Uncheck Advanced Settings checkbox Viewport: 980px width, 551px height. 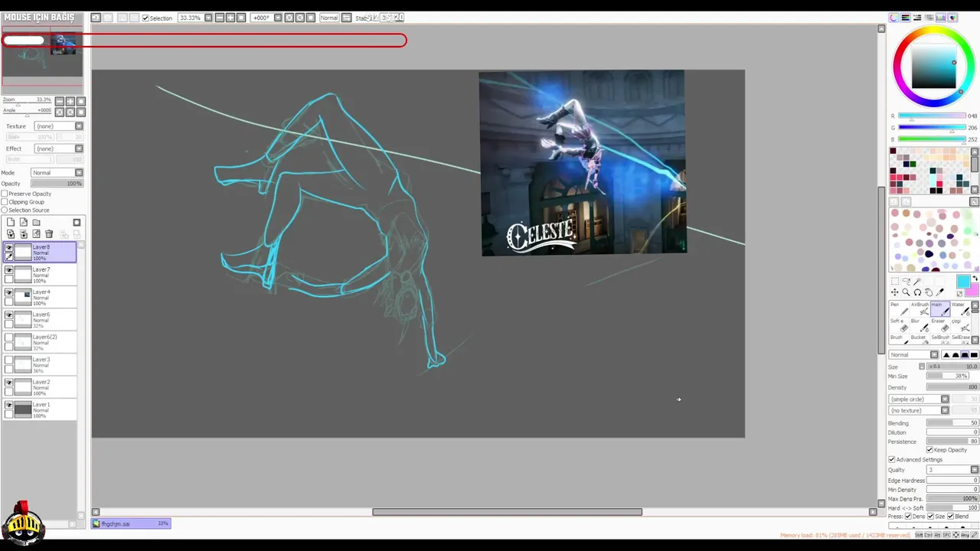pos(891,460)
